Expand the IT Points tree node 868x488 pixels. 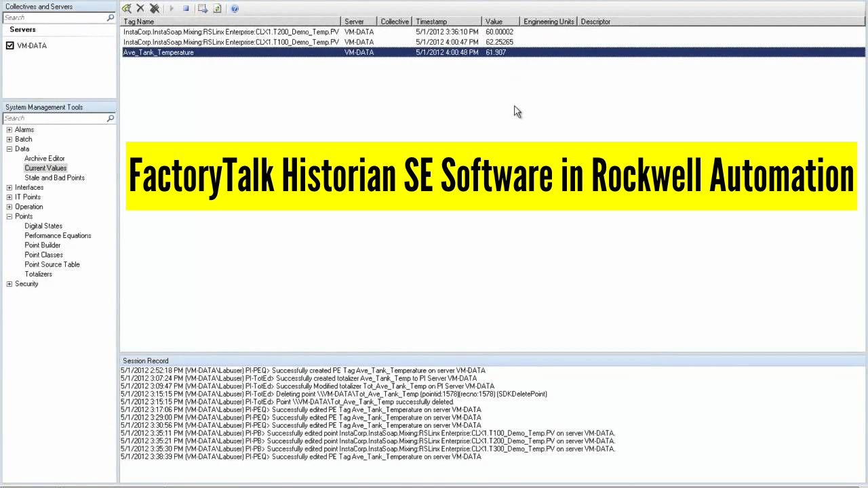(9, 197)
